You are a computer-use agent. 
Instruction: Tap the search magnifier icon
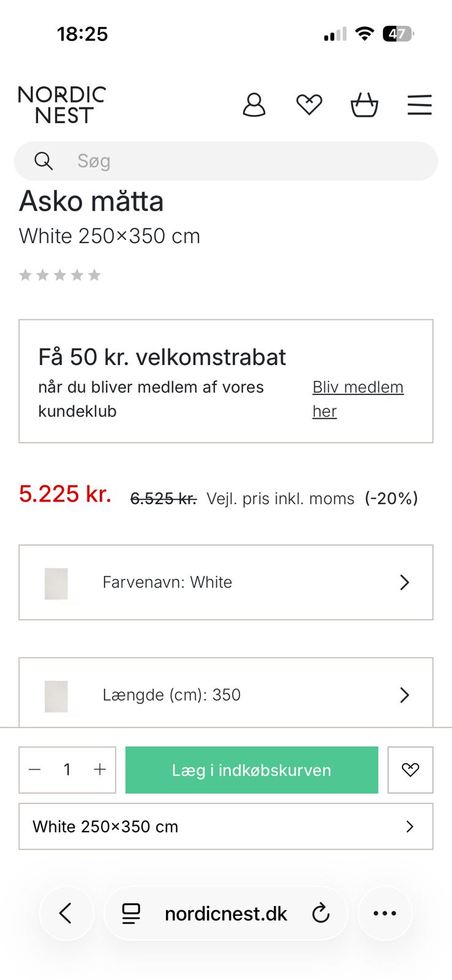coord(43,161)
